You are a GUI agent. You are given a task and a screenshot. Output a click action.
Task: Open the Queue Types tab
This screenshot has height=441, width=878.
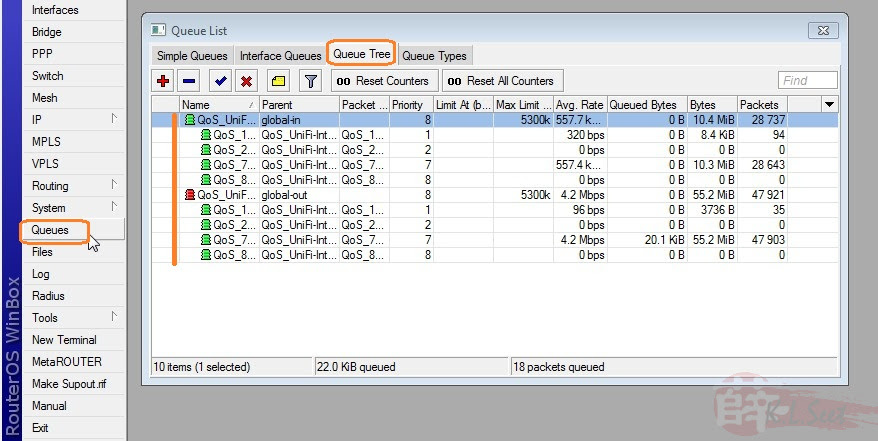click(435, 56)
